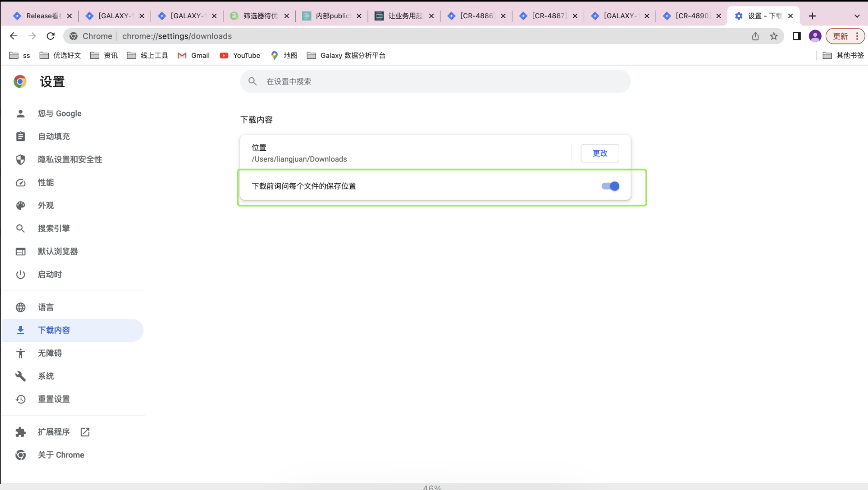Bookmark this page via the star icon

[x=774, y=36]
